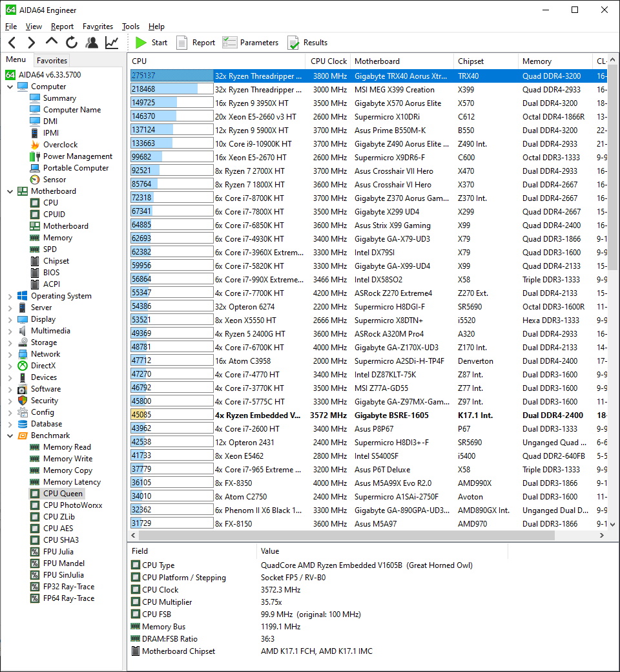The width and height of the screenshot is (620, 672).
Task: Open the View menu
Action: pos(34,26)
